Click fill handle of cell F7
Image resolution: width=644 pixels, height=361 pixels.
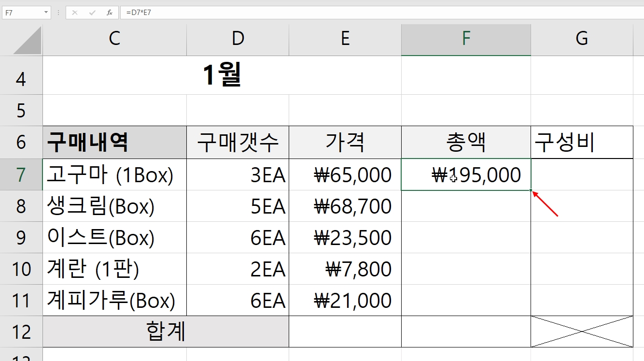pyautogui.click(x=531, y=190)
